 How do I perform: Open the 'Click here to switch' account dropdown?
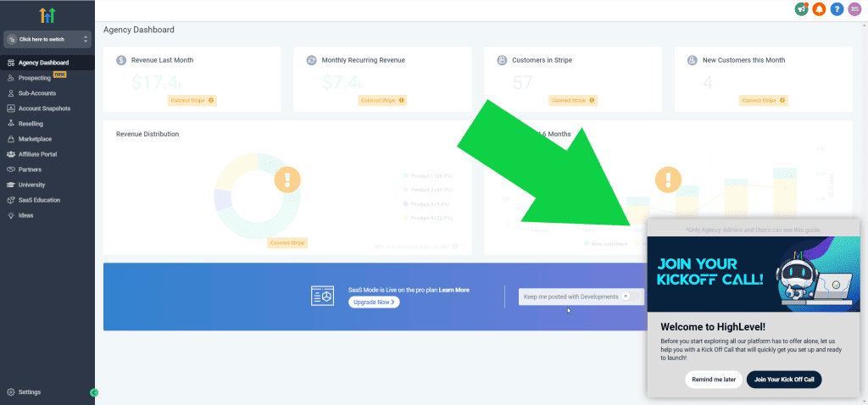point(47,39)
